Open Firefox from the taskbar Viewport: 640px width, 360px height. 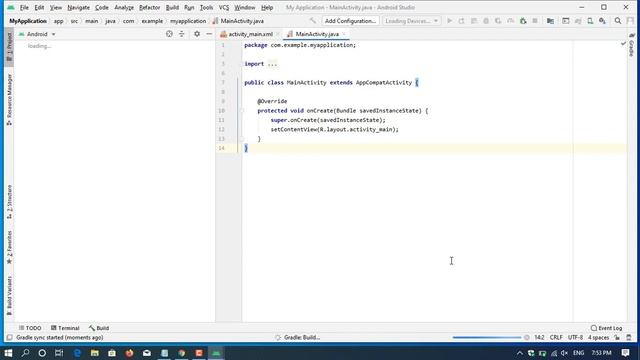(x=129, y=353)
